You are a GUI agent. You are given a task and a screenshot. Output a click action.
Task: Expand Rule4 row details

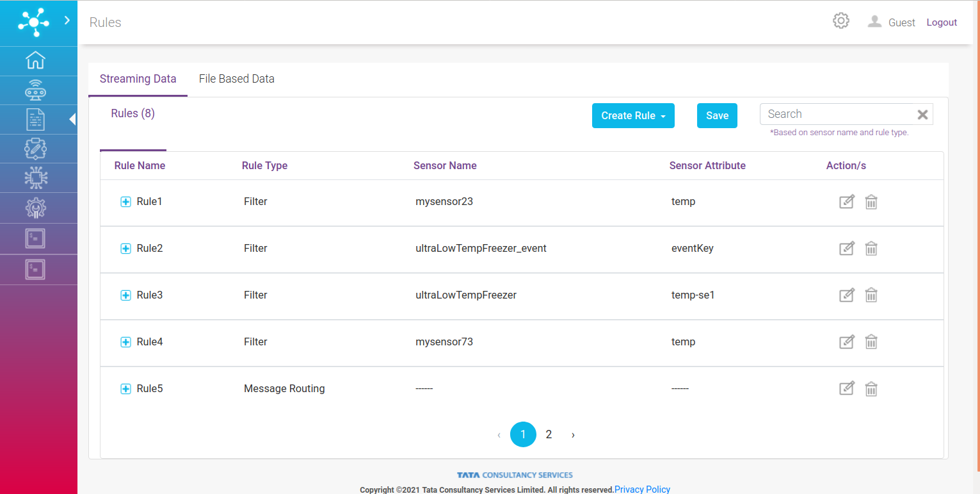click(126, 342)
